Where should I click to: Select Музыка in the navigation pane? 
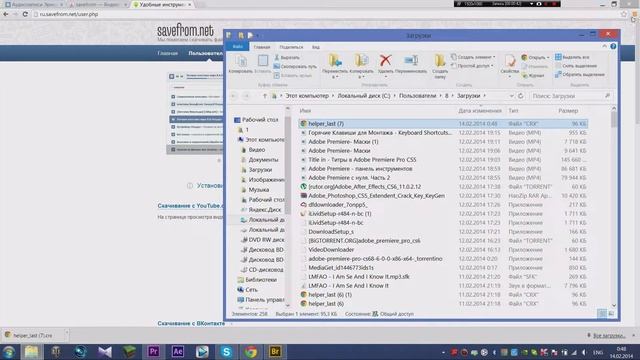click(258, 190)
